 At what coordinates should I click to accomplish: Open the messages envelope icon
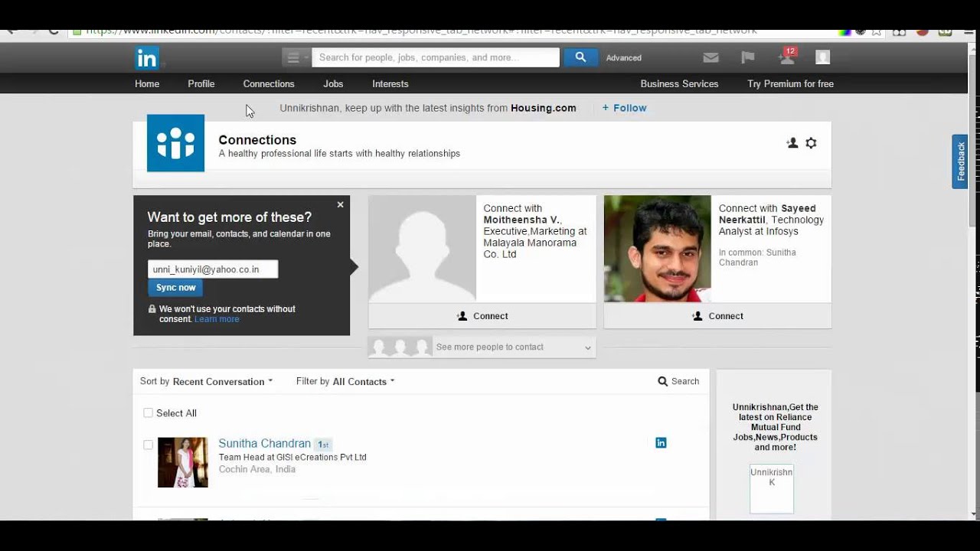(710, 57)
